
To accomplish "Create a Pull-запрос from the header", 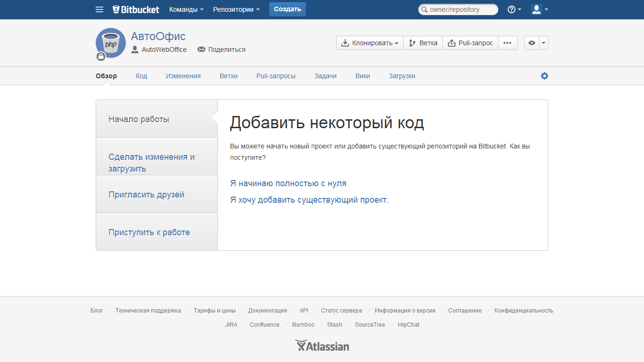I will pyautogui.click(x=470, y=43).
